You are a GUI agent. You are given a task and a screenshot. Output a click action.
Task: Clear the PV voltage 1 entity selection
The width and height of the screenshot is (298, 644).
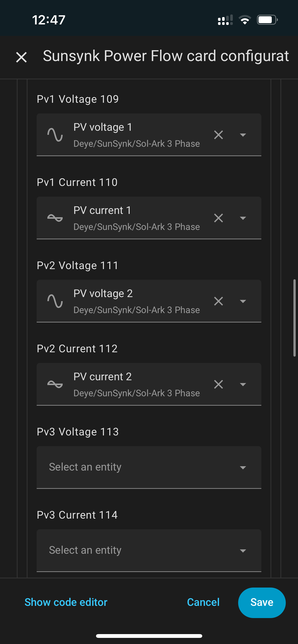click(219, 135)
